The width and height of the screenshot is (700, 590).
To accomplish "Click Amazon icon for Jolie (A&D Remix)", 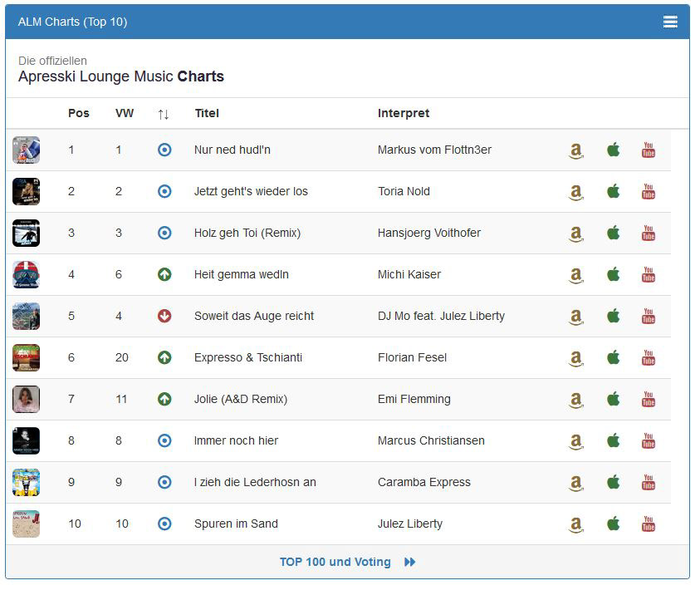I will [575, 400].
